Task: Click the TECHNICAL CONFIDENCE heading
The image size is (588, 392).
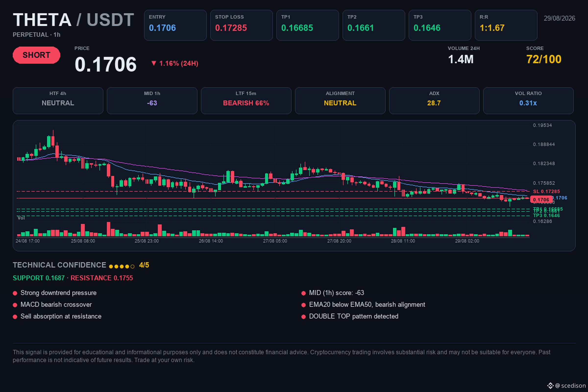Action: tap(60, 265)
